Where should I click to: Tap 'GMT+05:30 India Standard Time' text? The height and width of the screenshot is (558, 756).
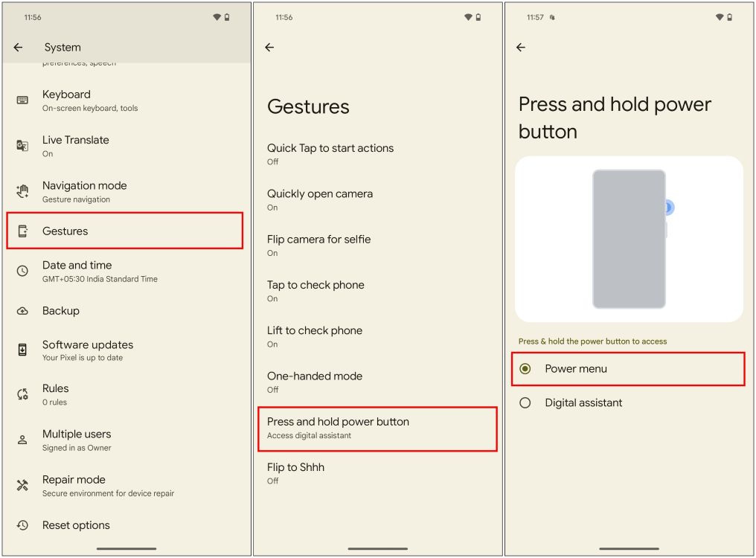pyautogui.click(x=100, y=279)
